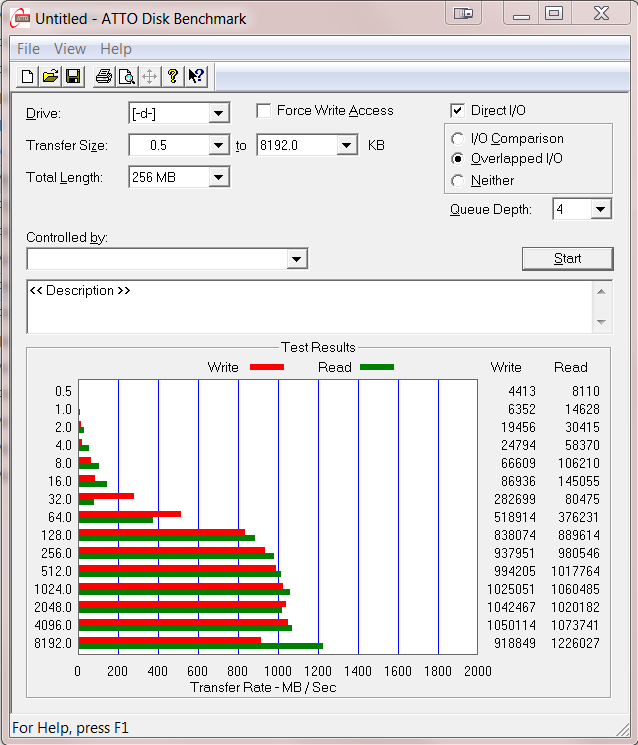The height and width of the screenshot is (745, 638).
Task: Open Print Preview from the toolbar
Action: pyautogui.click(x=127, y=77)
